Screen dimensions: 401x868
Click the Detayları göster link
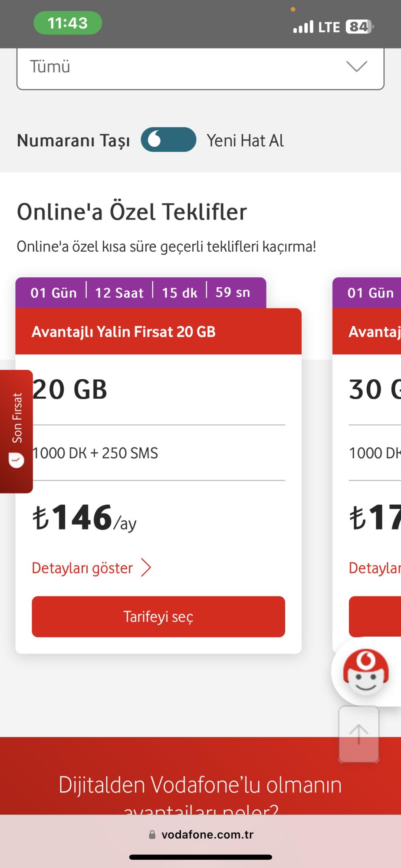point(82,567)
